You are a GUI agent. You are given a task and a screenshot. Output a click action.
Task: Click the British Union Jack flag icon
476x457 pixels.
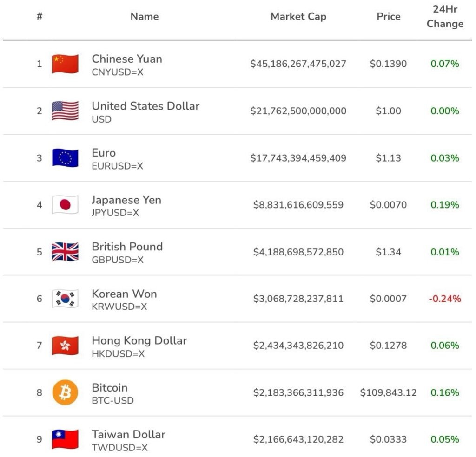pos(65,252)
